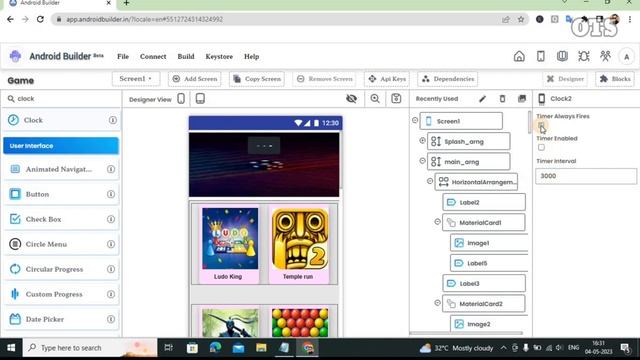Image resolution: width=640 pixels, height=360 pixels.
Task: Click the trash delete icon in component tree
Action: click(x=502, y=99)
